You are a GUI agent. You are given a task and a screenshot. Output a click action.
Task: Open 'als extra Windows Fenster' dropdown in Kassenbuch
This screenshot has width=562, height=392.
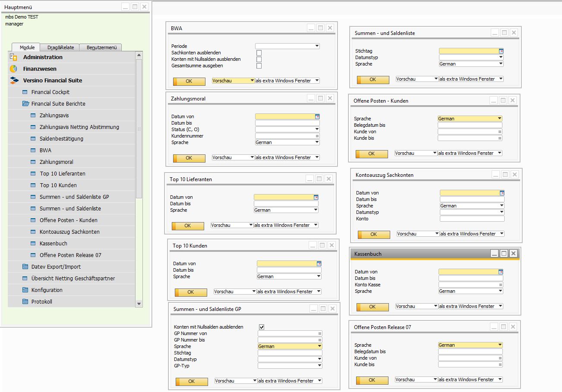(x=471, y=306)
